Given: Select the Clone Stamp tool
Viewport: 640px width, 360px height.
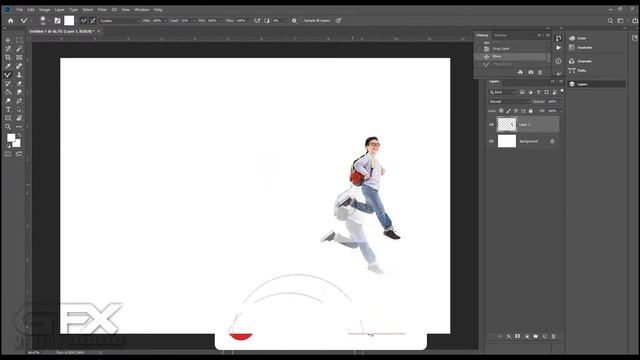Looking at the screenshot, I should tap(19, 75).
